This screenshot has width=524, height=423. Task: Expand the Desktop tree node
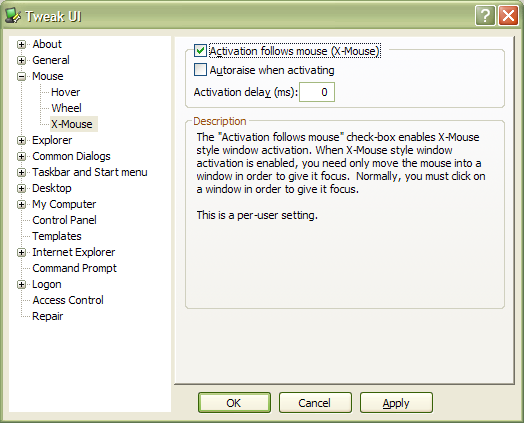(21, 188)
